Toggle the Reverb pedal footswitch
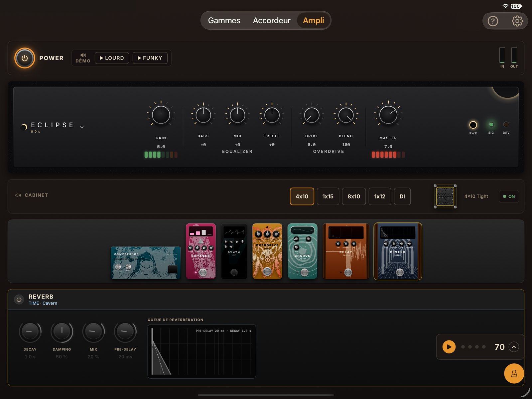 (x=400, y=273)
